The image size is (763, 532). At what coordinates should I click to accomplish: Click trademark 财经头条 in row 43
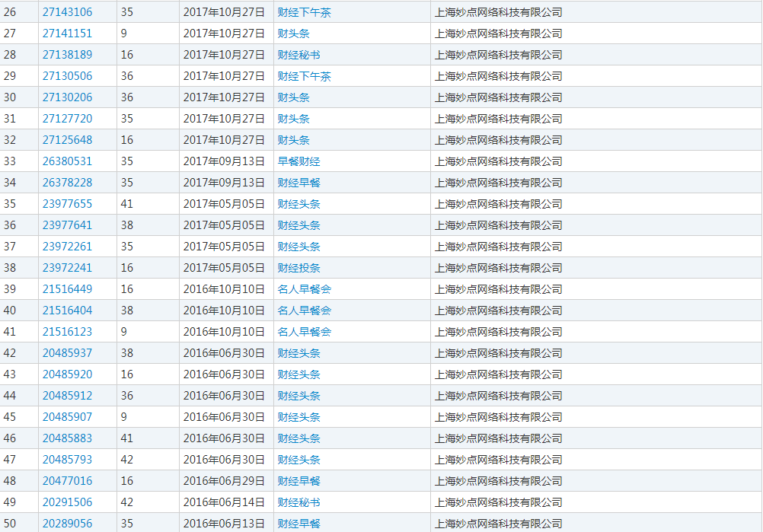point(298,374)
